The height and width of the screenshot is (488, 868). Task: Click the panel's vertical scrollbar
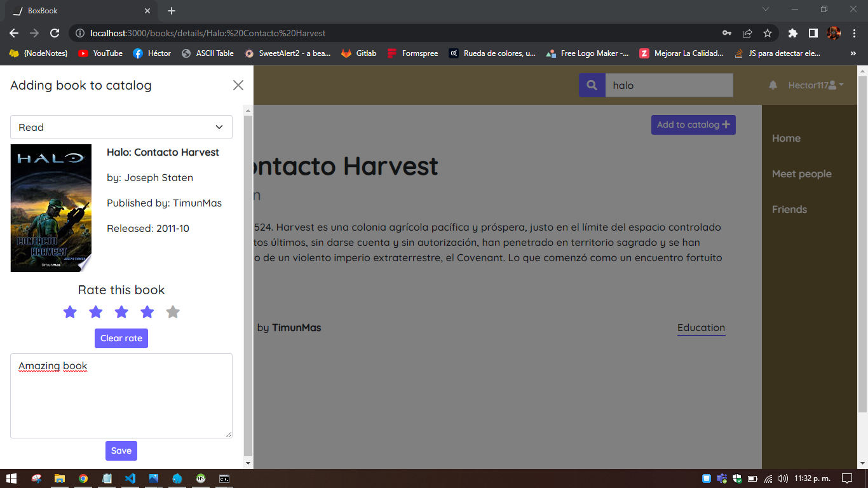coord(248,286)
